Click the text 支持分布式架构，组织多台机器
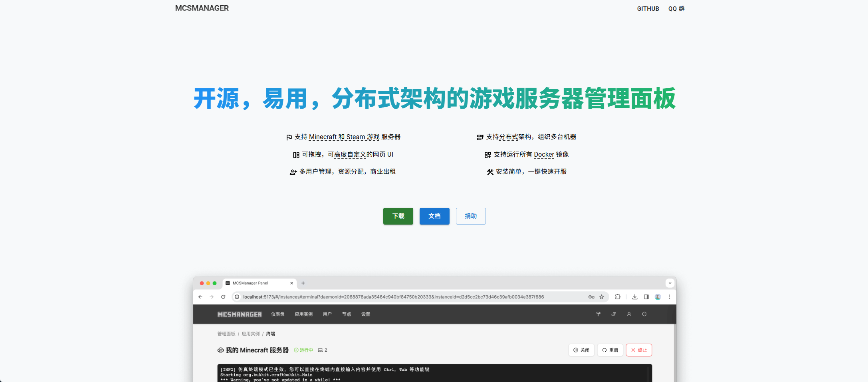Screen dimensions: 868x382 (x=531, y=137)
